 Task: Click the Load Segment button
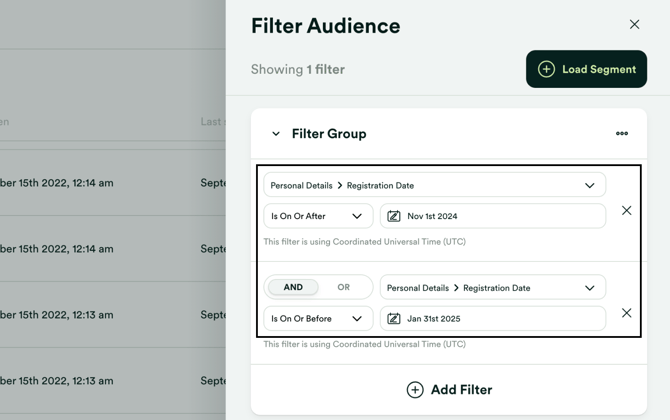(586, 69)
